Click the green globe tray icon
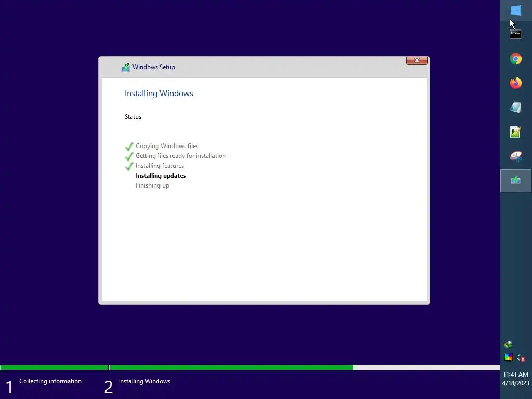The height and width of the screenshot is (399, 532). 508,345
